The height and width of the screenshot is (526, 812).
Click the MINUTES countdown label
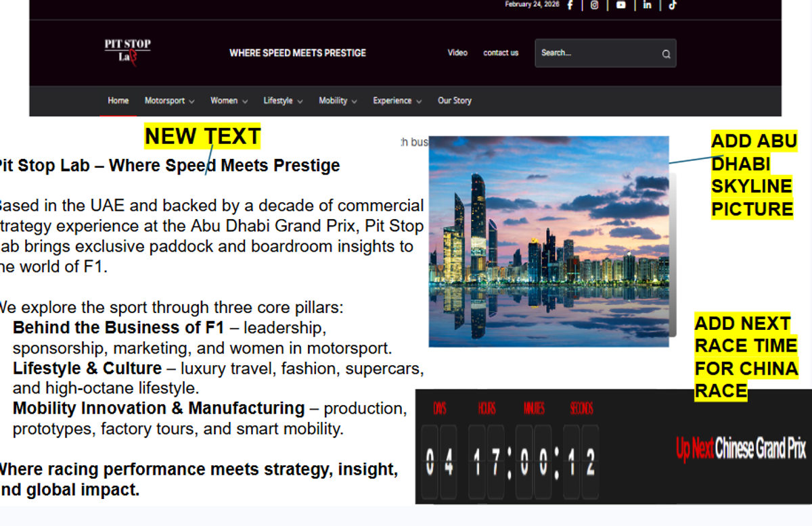(x=534, y=408)
